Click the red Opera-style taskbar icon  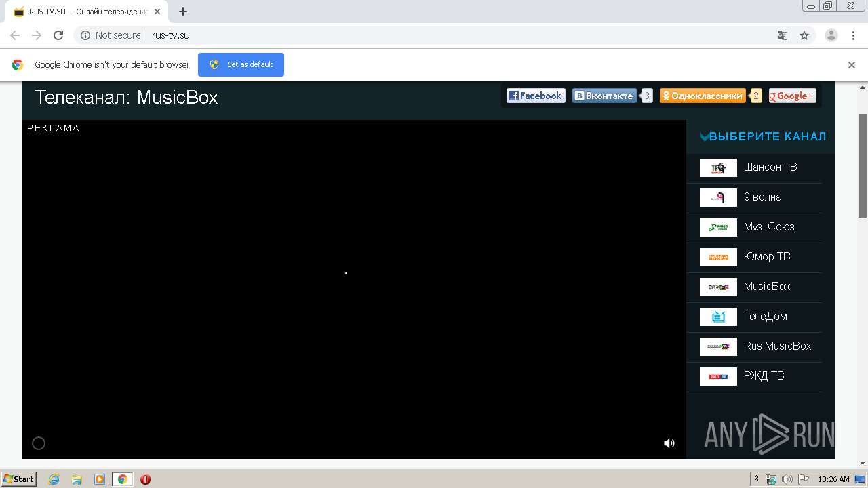click(145, 479)
